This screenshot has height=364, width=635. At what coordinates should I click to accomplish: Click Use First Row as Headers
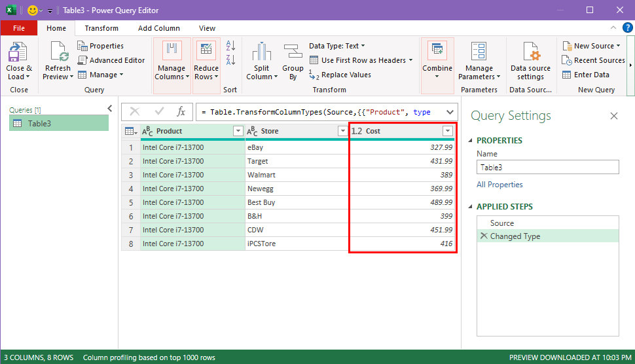click(x=361, y=60)
